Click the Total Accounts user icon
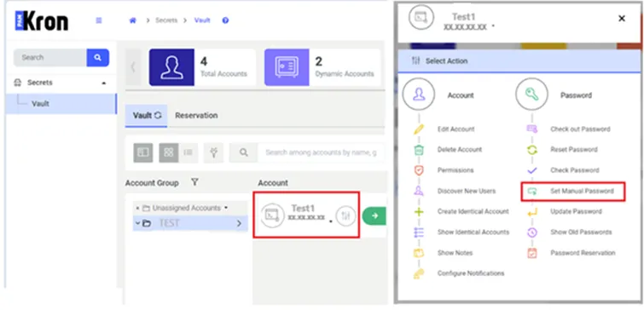644x310 pixels. [171, 67]
